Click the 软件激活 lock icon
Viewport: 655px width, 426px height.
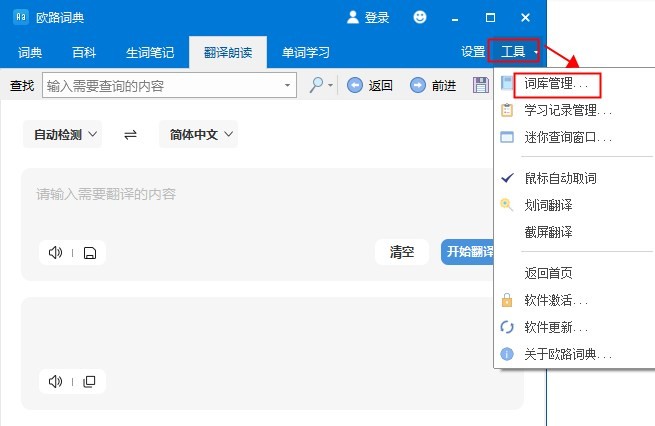[x=507, y=300]
